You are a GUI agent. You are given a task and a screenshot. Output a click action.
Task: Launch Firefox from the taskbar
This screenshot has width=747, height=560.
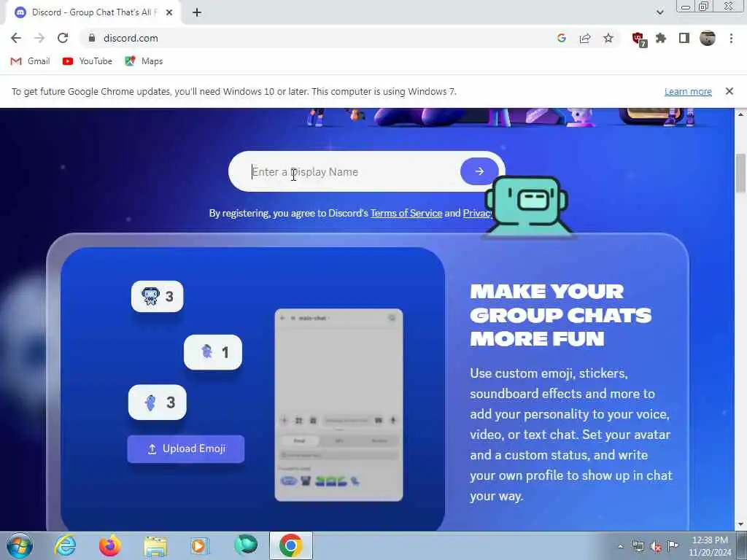pos(109,545)
